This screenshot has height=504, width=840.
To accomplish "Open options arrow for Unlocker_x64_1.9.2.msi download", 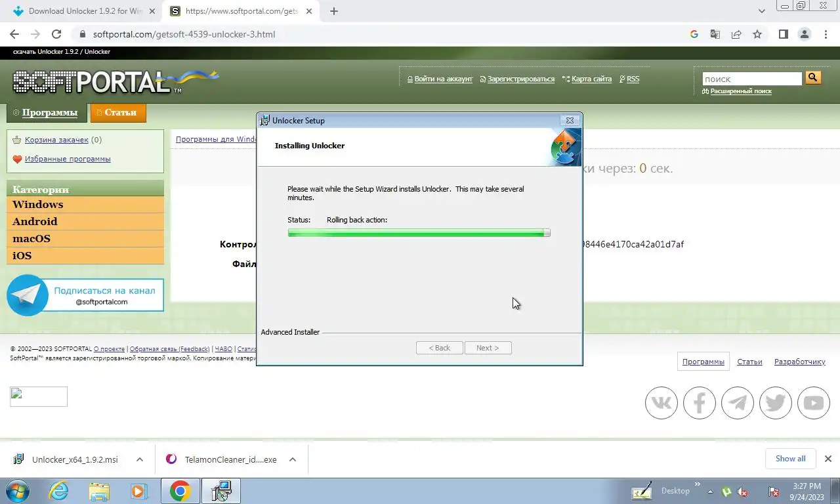I will (139, 459).
